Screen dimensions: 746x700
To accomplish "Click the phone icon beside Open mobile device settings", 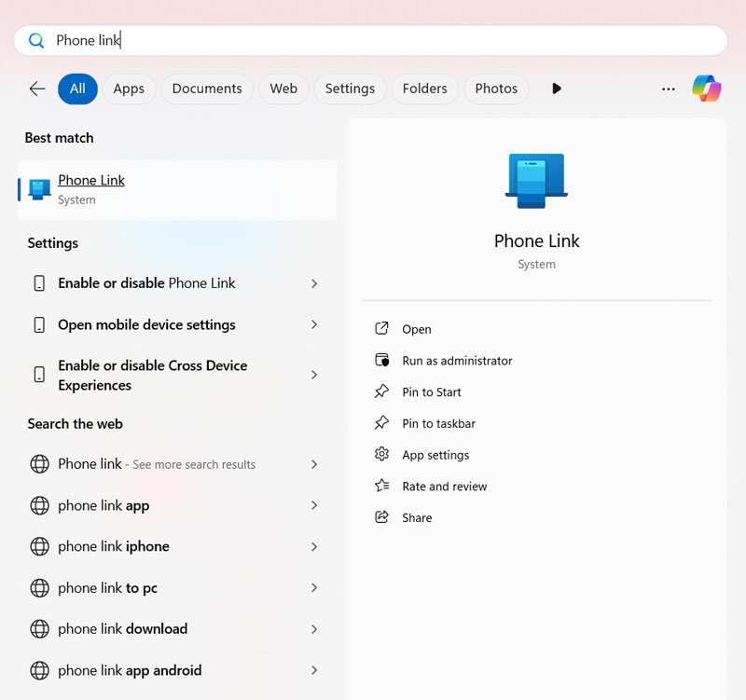I will pos(39,324).
